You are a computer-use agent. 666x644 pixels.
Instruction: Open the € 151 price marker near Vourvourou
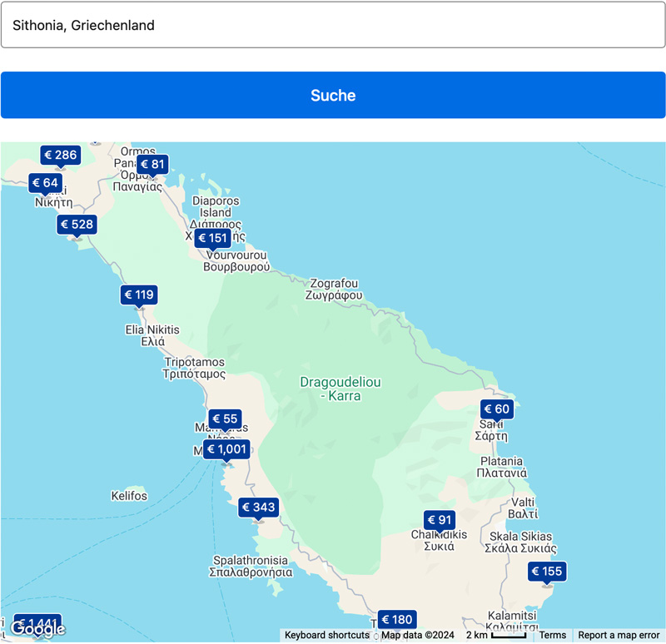(x=213, y=238)
